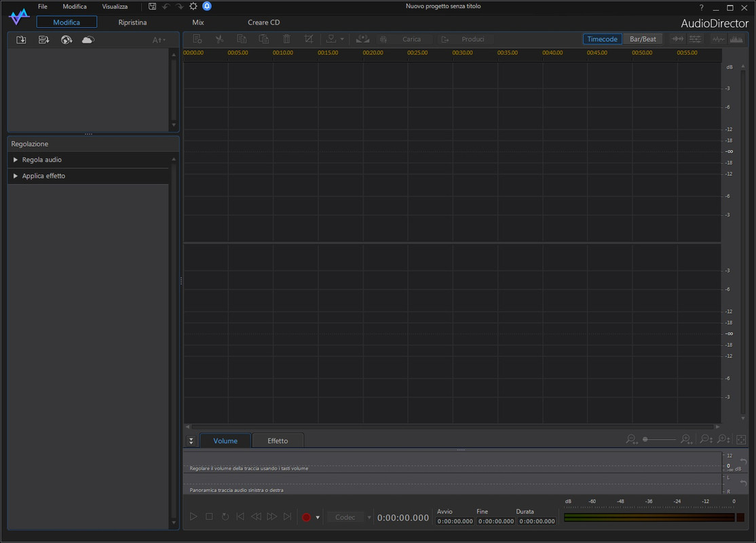Click the Crop icon
This screenshot has width=756, height=543.
(309, 39)
